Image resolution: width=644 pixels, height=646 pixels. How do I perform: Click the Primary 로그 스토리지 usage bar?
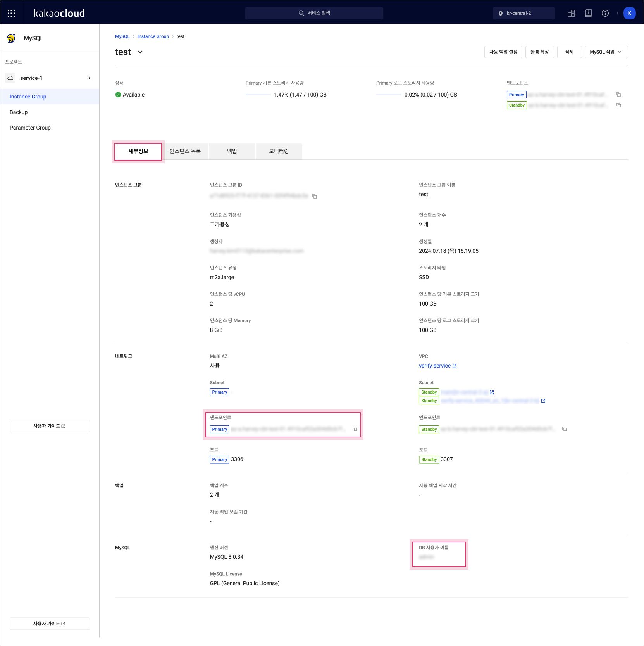click(x=389, y=95)
